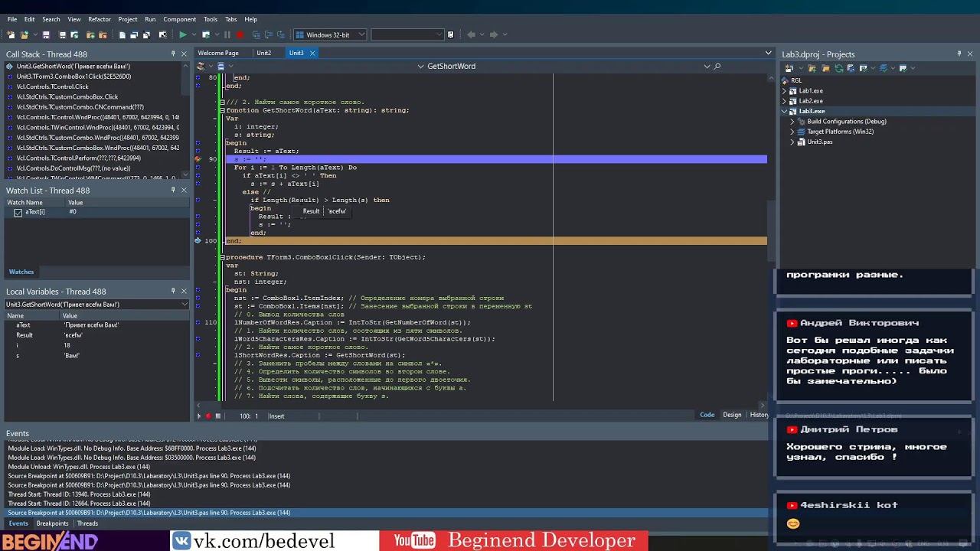This screenshot has height=551, width=980.
Task: Switch to the Threads tab
Action: tap(87, 523)
